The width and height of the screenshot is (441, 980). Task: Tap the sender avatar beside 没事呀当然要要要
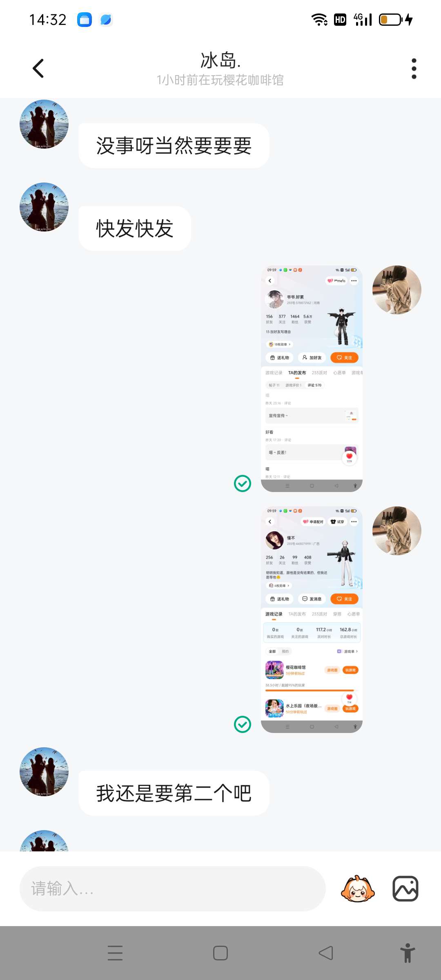pos(44,124)
